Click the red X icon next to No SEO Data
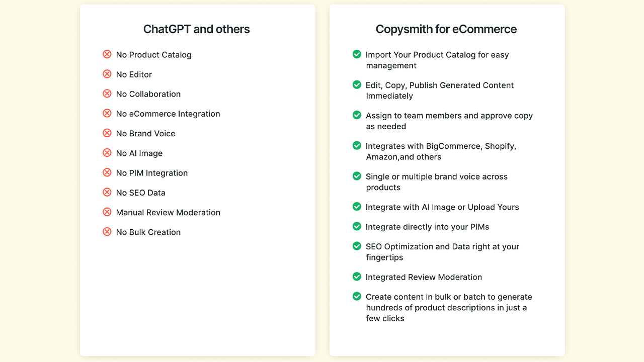Image resolution: width=644 pixels, height=362 pixels. 107,192
